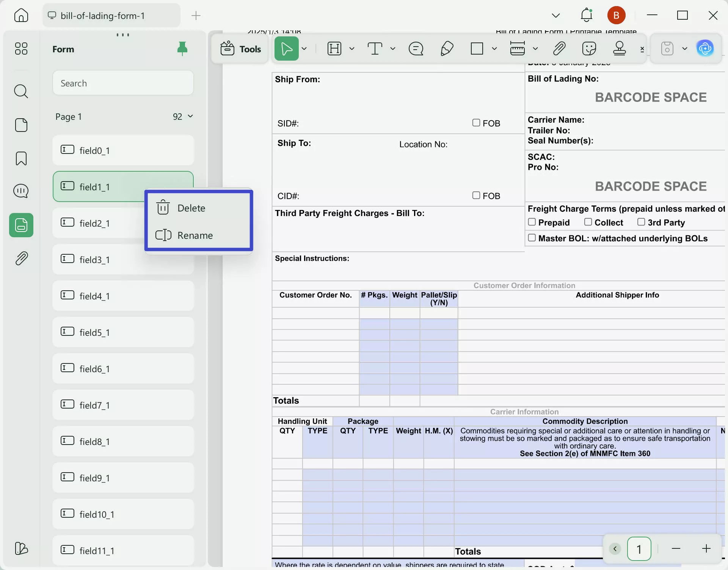
Task: Open the text tool dropdown arrow
Action: click(393, 49)
